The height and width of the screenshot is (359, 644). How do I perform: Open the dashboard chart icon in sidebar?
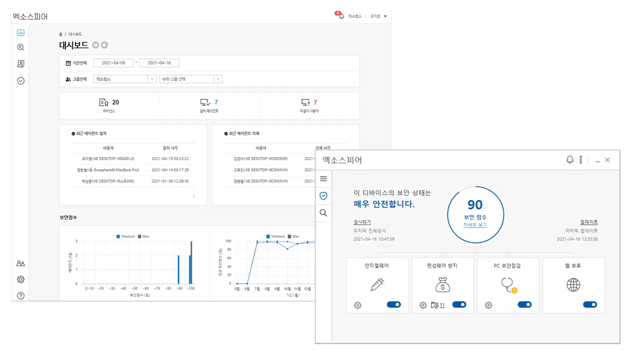20,33
